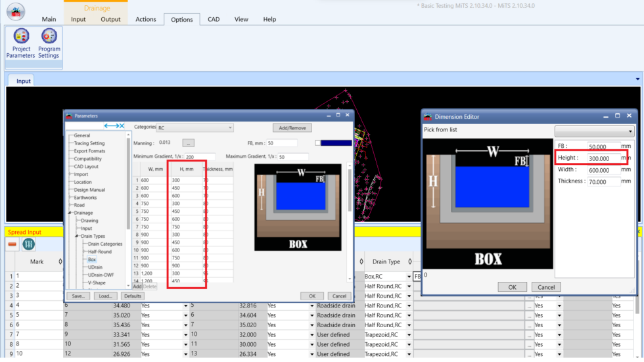This screenshot has height=362, width=644.
Task: Click the blue X clear icon in Parameters tree
Action: [121, 125]
